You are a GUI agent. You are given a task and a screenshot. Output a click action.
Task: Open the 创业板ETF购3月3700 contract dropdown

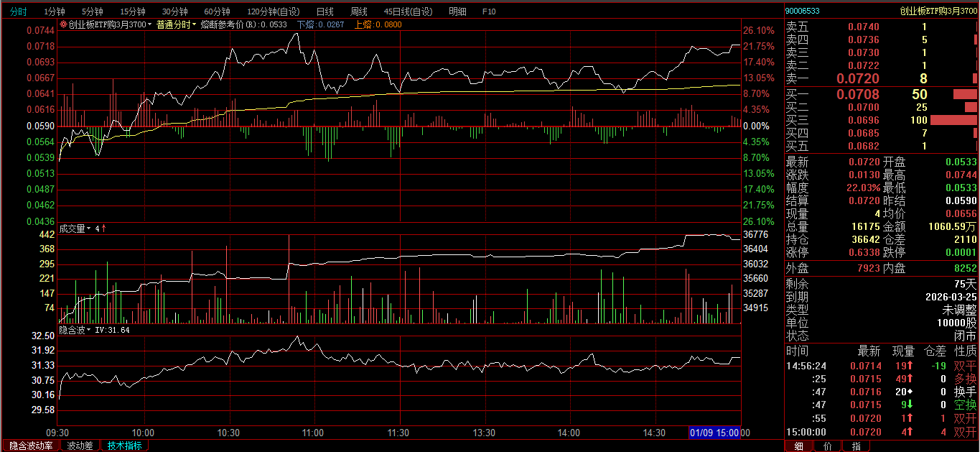[150, 24]
